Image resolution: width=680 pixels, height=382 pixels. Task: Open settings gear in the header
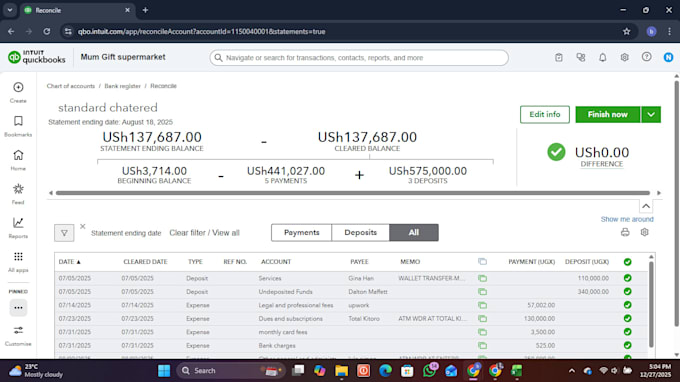click(624, 57)
